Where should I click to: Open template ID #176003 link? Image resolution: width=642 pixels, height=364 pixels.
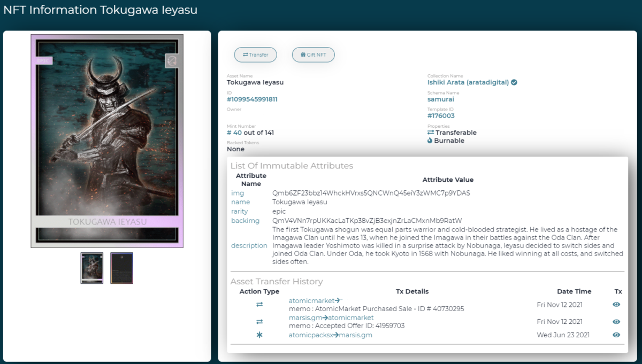pos(441,116)
